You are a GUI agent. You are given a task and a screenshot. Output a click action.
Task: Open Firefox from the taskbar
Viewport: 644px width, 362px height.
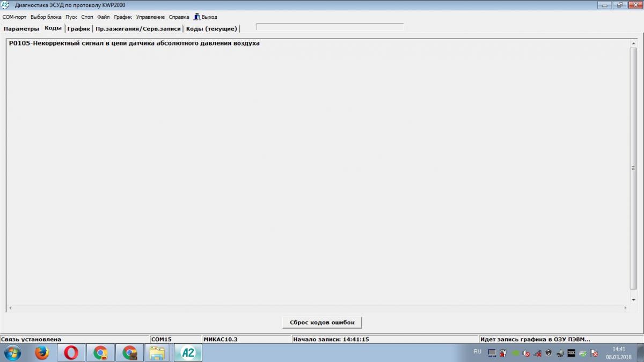42,352
